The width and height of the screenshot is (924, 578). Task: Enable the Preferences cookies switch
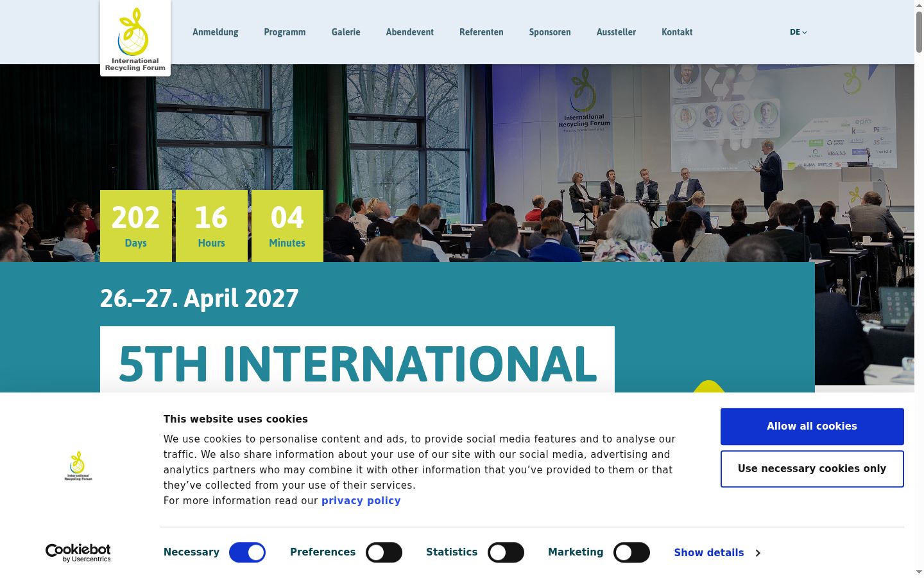pyautogui.click(x=384, y=552)
